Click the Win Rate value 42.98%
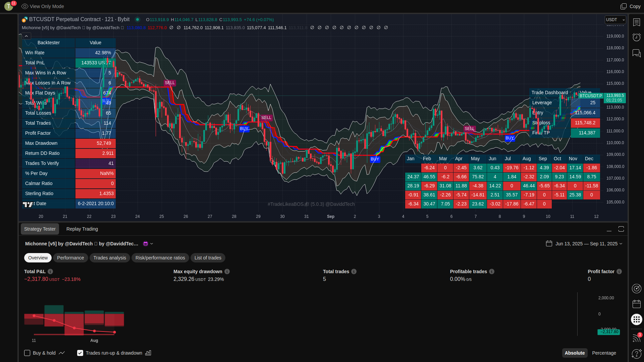The image size is (644, 362). click(96, 53)
